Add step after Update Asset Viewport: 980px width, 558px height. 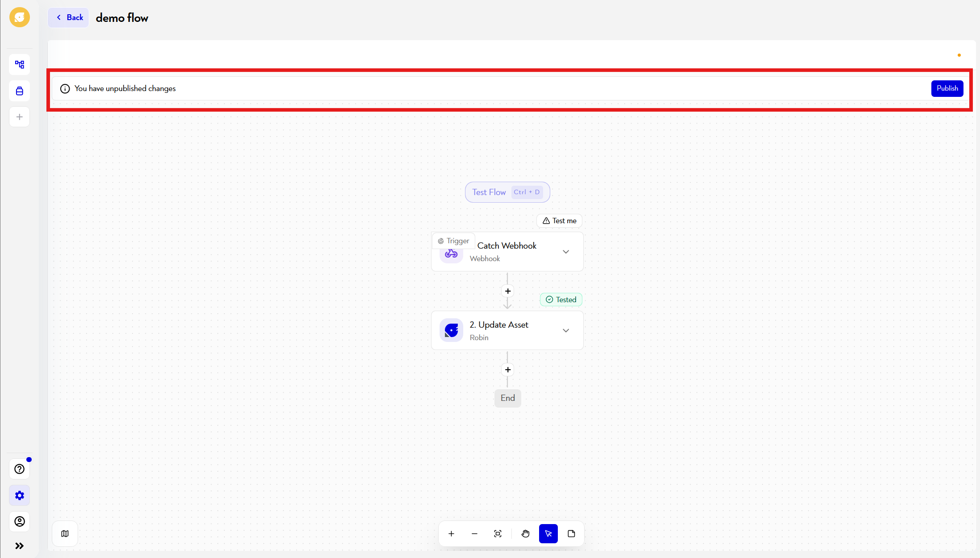[508, 370]
